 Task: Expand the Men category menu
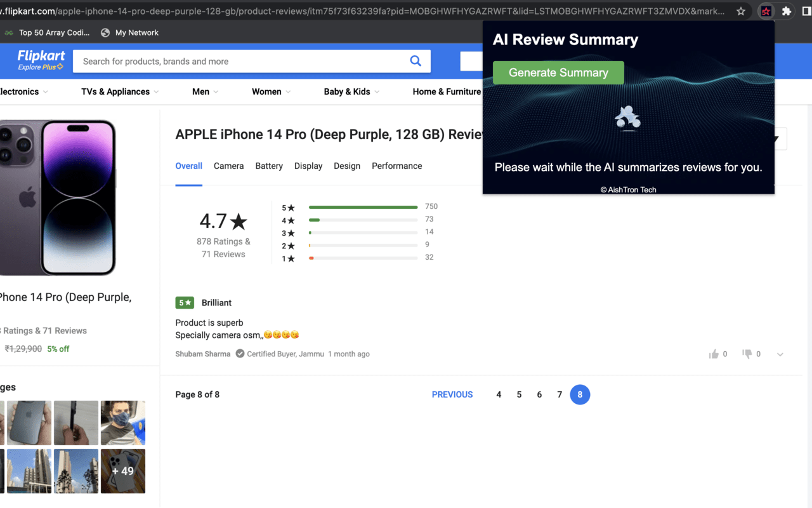(x=205, y=91)
